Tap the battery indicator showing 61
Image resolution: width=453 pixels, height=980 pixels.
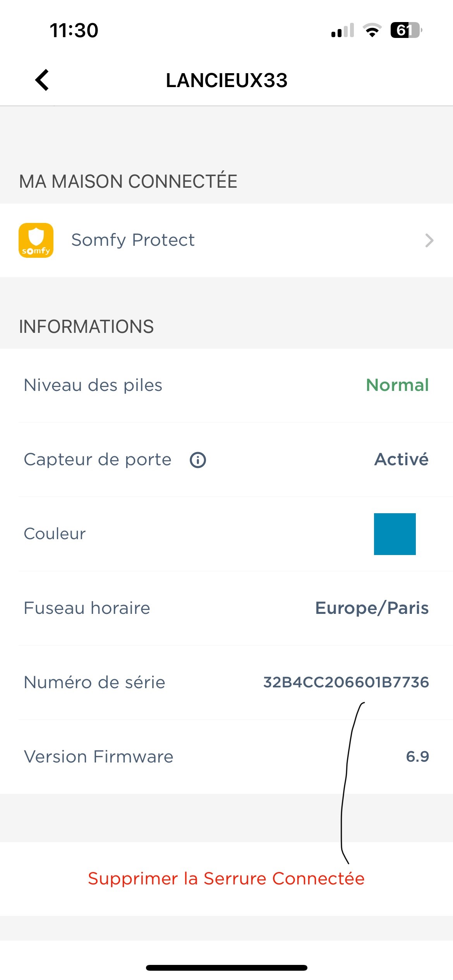pos(405,30)
